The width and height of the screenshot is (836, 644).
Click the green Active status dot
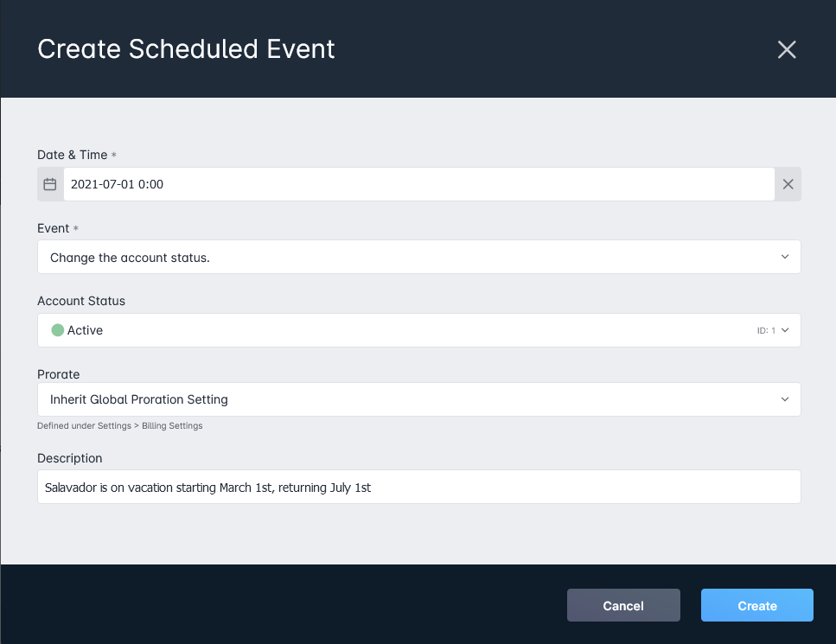click(x=58, y=330)
